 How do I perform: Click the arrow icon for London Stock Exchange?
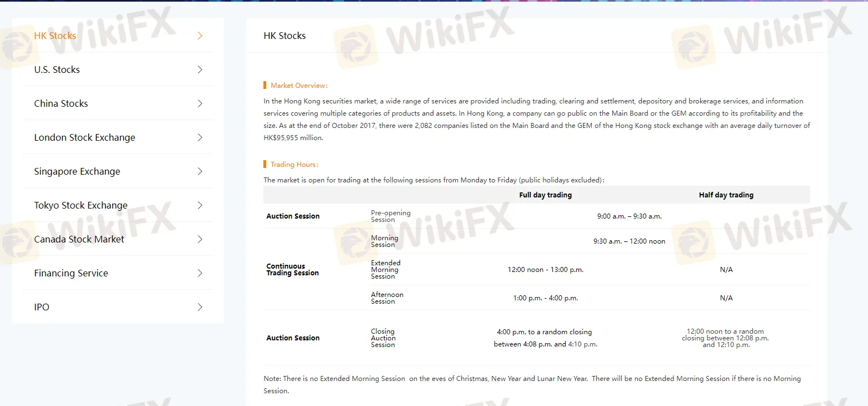coord(200,137)
